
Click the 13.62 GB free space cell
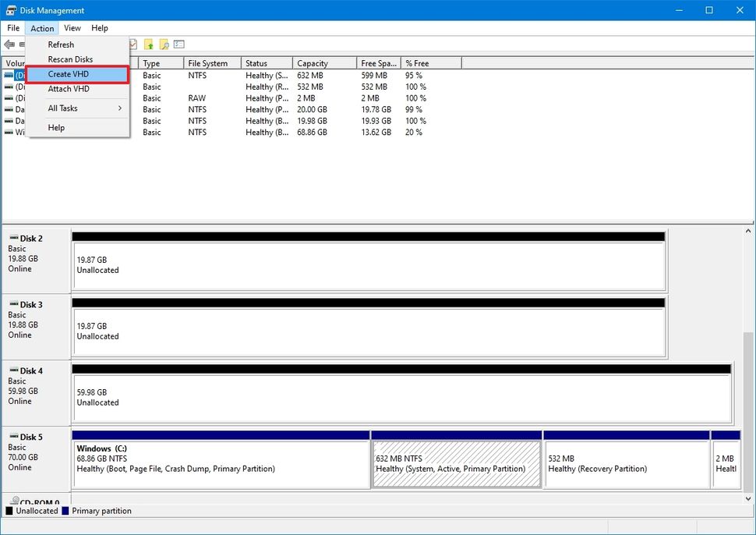click(376, 132)
